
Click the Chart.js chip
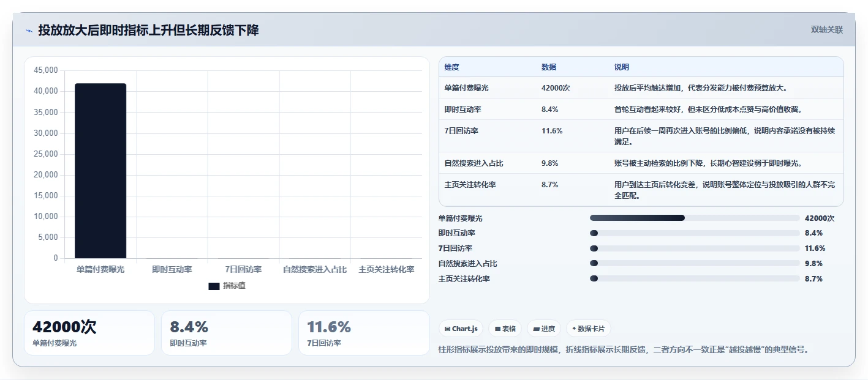click(461, 329)
